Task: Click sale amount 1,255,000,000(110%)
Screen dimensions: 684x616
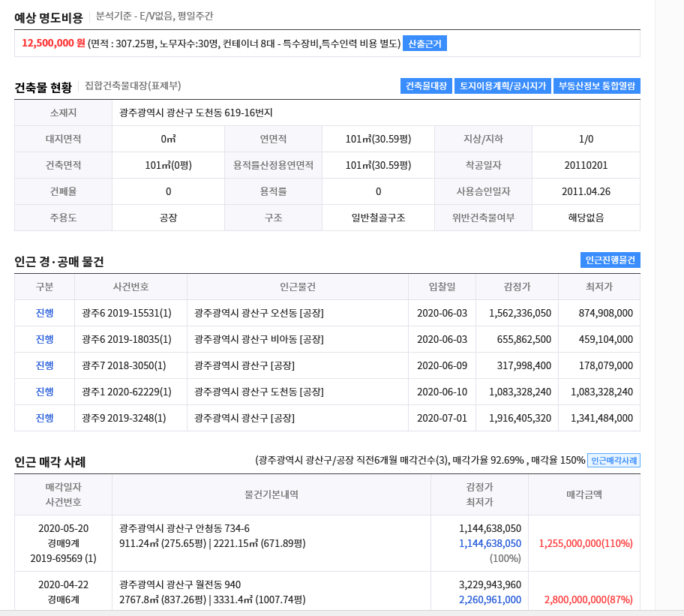Action: coord(586,543)
